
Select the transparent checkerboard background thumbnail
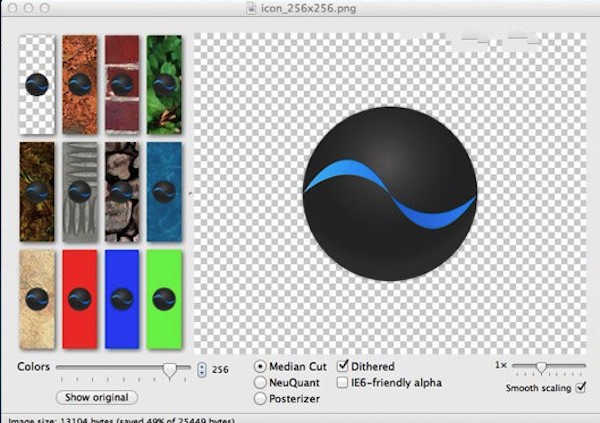tap(37, 85)
